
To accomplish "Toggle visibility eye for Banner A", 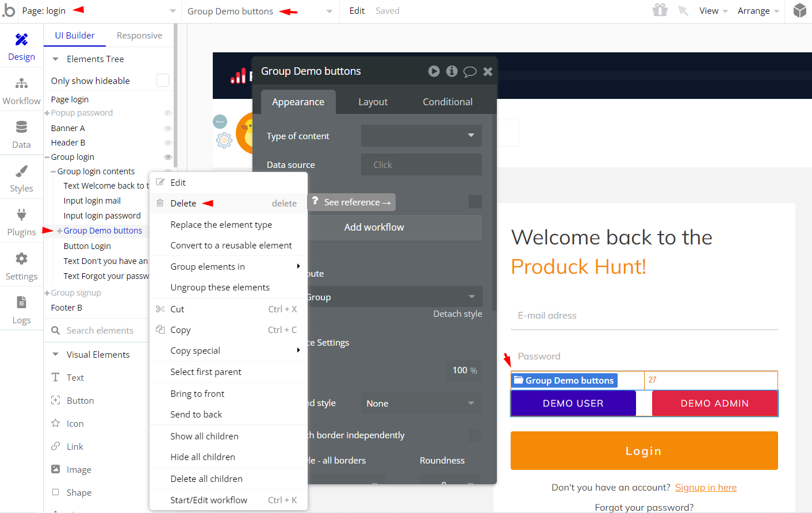I will tap(168, 128).
